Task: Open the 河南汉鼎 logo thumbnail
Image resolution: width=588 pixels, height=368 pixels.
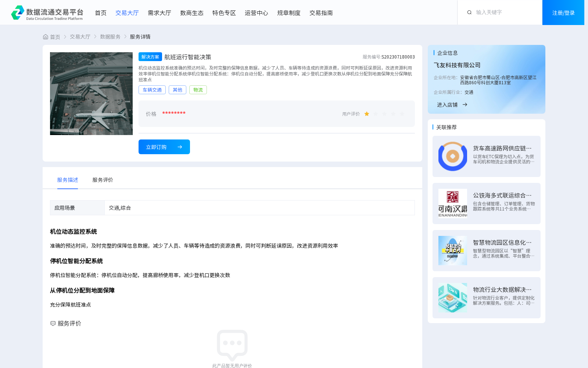Action: pos(453,204)
